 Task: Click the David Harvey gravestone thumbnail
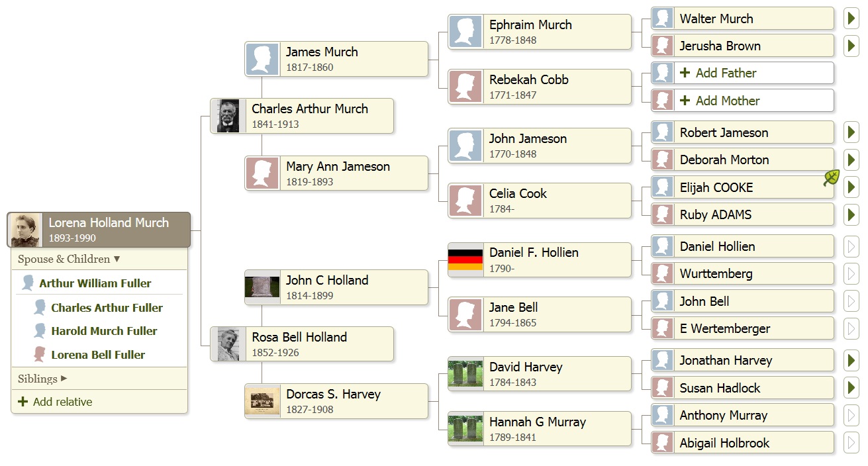pos(465,374)
